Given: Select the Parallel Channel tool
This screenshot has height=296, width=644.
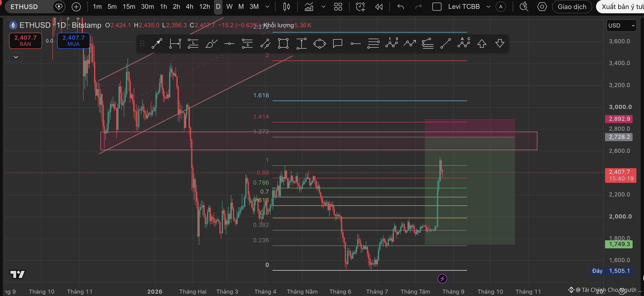Looking at the screenshot, I should coord(265,43).
